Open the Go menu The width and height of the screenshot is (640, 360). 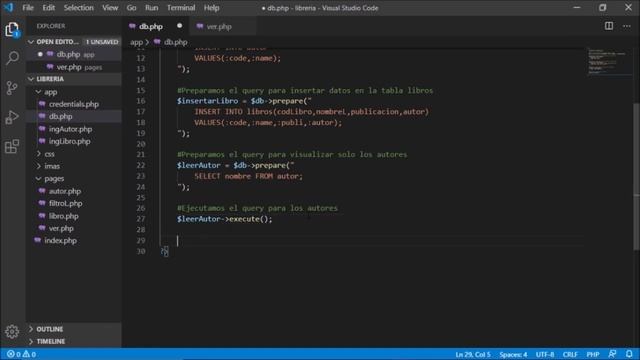(131, 8)
